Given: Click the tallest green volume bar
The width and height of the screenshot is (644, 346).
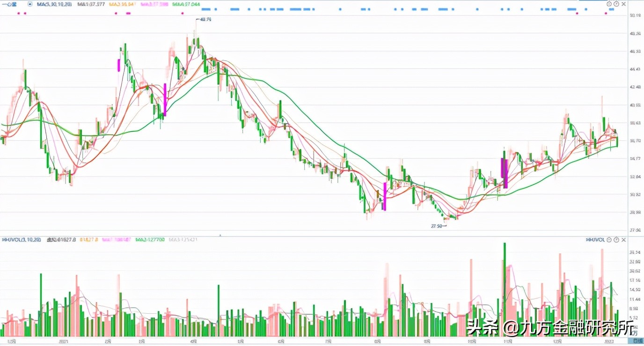Looking at the screenshot, I should [505, 289].
